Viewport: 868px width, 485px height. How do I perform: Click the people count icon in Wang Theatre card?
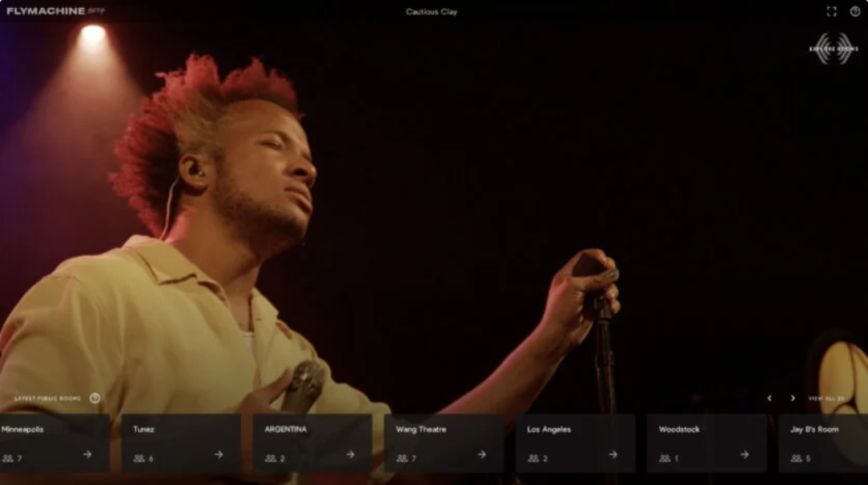pyautogui.click(x=402, y=458)
